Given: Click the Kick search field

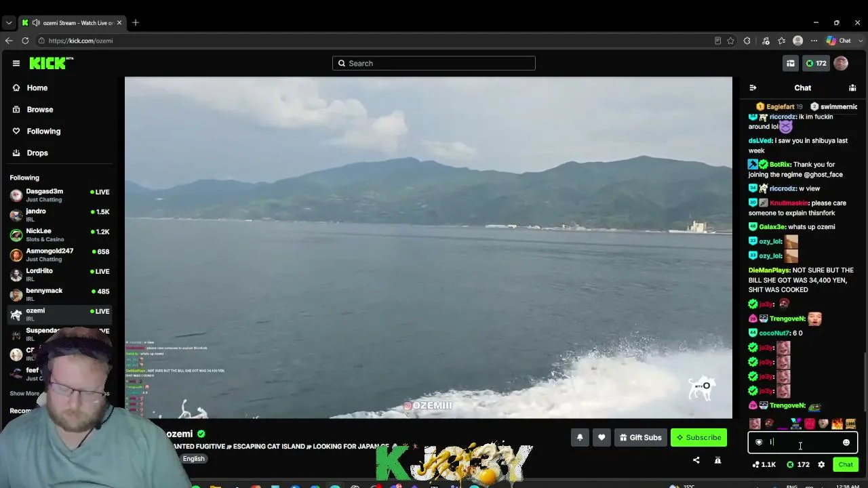Looking at the screenshot, I should (434, 63).
